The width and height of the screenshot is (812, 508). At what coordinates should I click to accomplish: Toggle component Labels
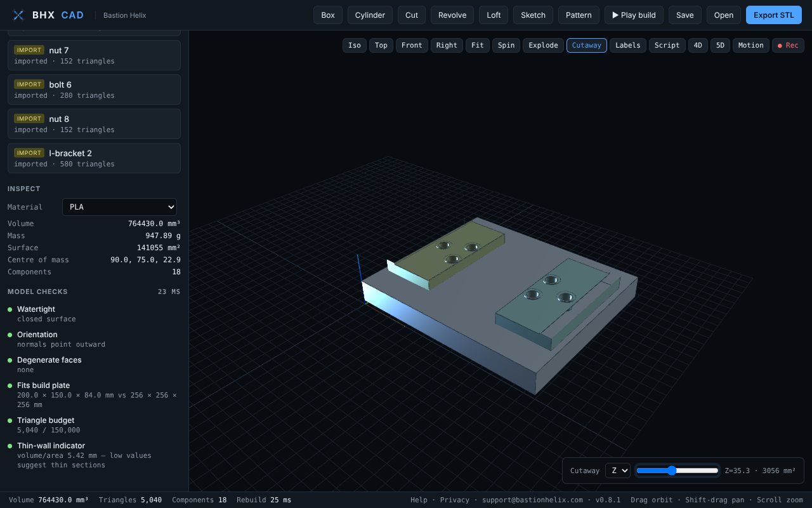(x=628, y=45)
